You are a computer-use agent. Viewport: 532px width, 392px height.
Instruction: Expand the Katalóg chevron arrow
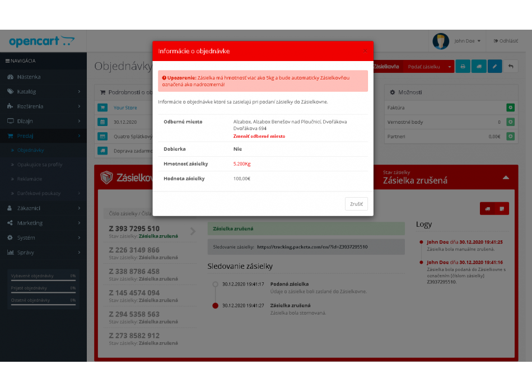[79, 92]
